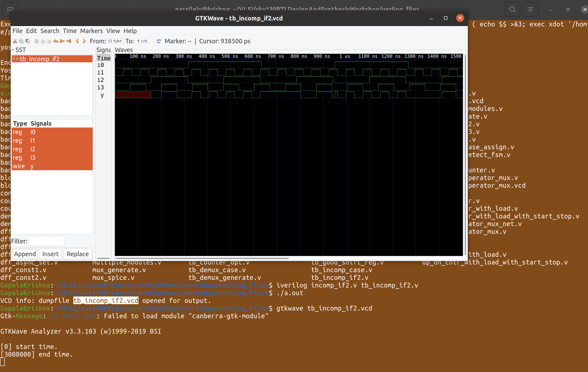Open the terminal search icon
This screenshot has width=588, height=372.
pyautogui.click(x=512, y=9)
